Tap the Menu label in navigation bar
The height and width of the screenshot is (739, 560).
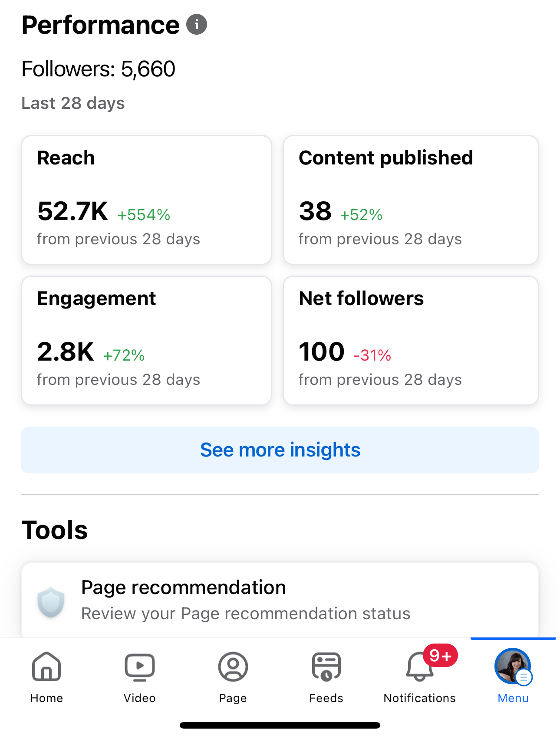pos(513,698)
